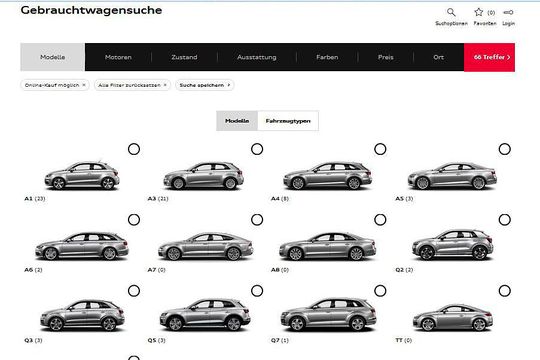540x360 pixels.
Task: Select the Q3 model radio button
Action: 134,291
